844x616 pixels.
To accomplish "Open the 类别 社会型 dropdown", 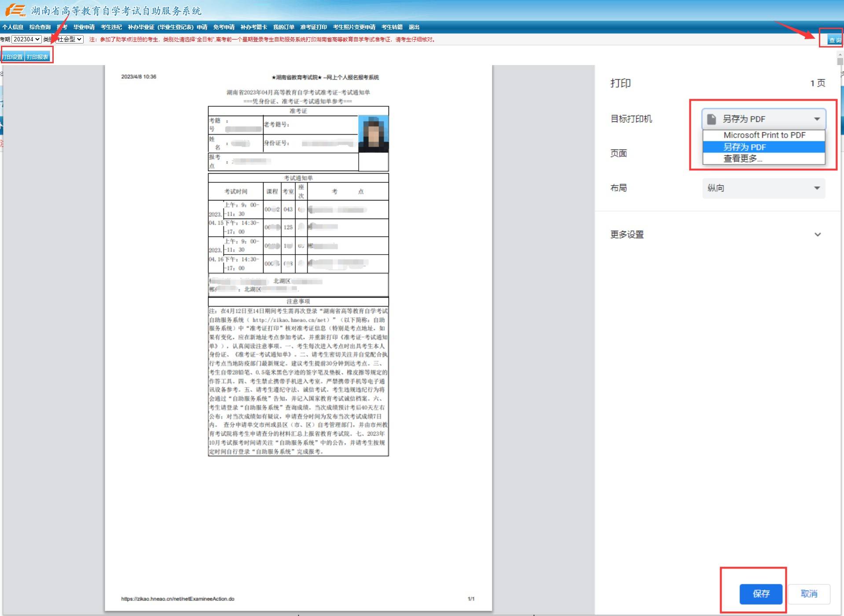I will (70, 39).
